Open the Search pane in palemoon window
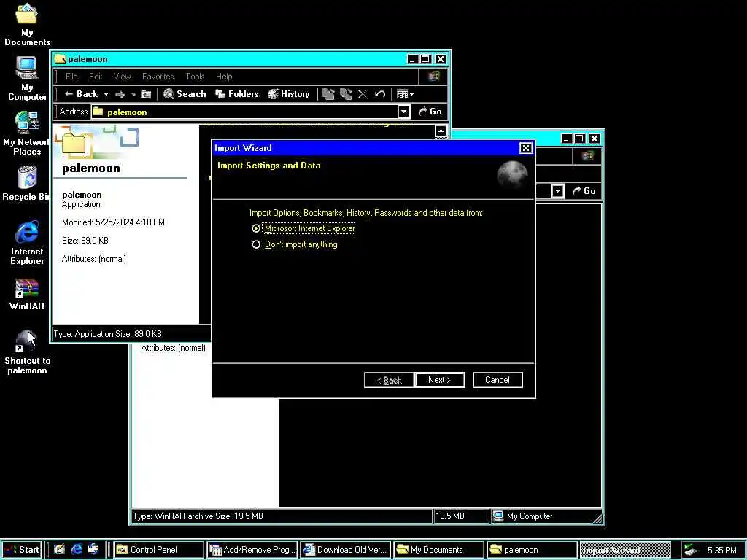This screenshot has width=747, height=560. [185, 94]
